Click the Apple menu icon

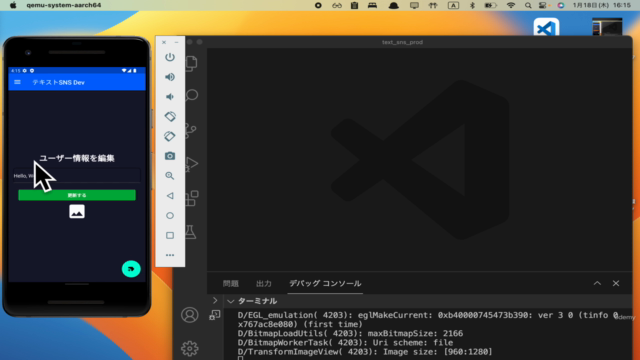tap(13, 5)
